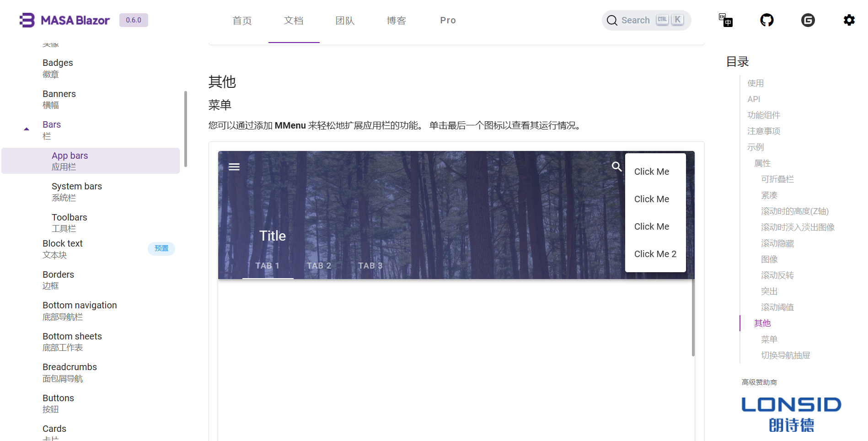Switch to TAB 2 in the demo

pyautogui.click(x=319, y=265)
